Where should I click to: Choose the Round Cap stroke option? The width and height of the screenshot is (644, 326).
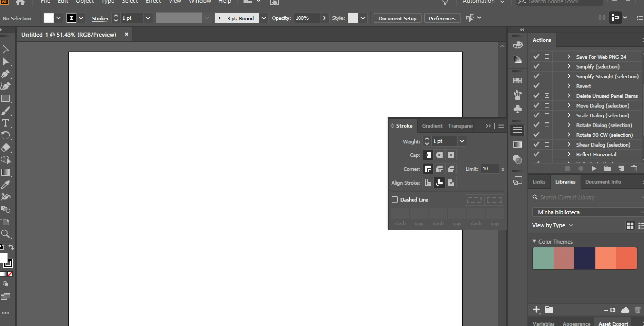[x=439, y=155]
